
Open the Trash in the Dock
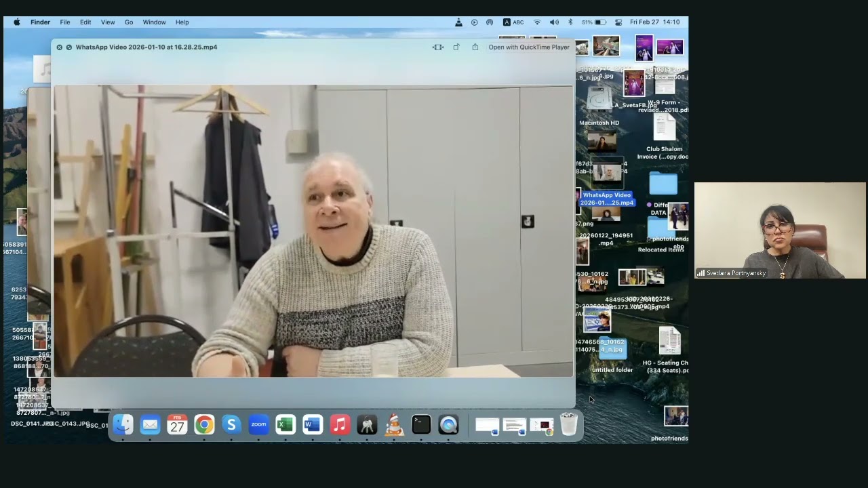569,424
